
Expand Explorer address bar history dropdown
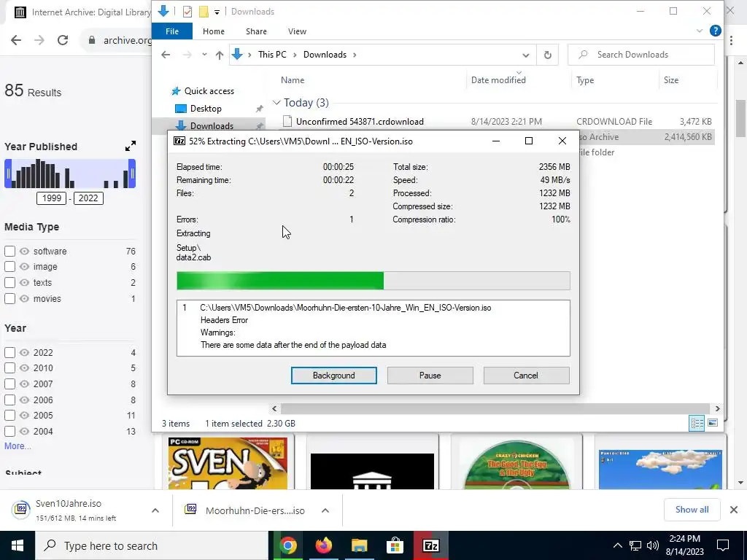pos(525,55)
